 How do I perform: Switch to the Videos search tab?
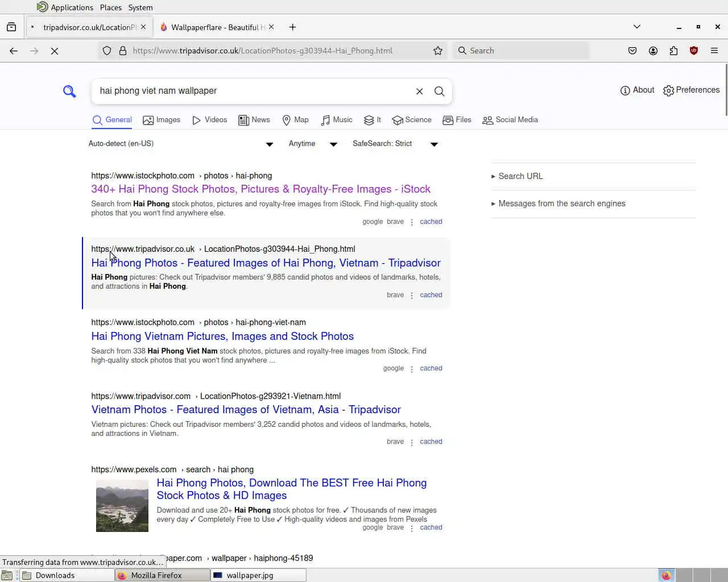pos(209,120)
